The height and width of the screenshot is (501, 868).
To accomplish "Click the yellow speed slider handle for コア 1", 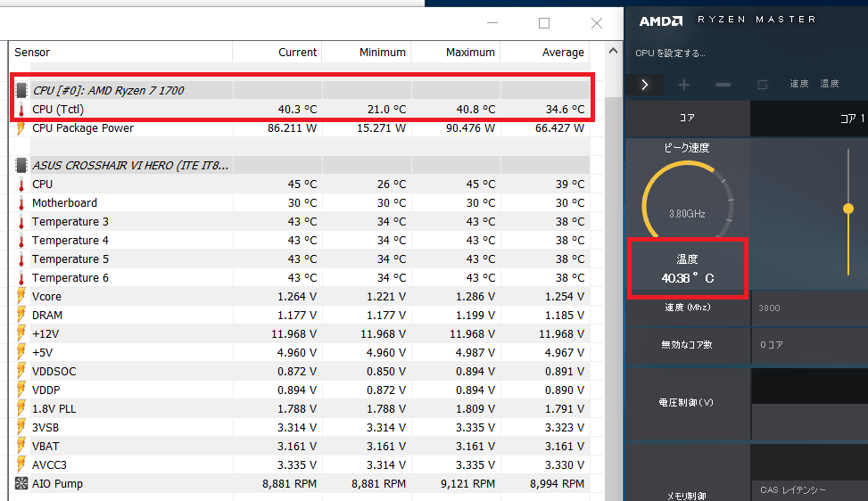I will pyautogui.click(x=848, y=209).
